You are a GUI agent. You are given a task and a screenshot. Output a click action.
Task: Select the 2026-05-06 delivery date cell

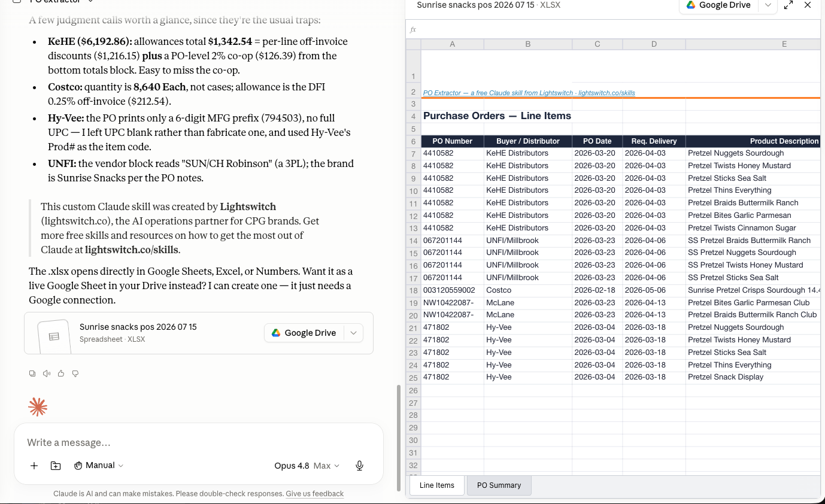(654, 290)
